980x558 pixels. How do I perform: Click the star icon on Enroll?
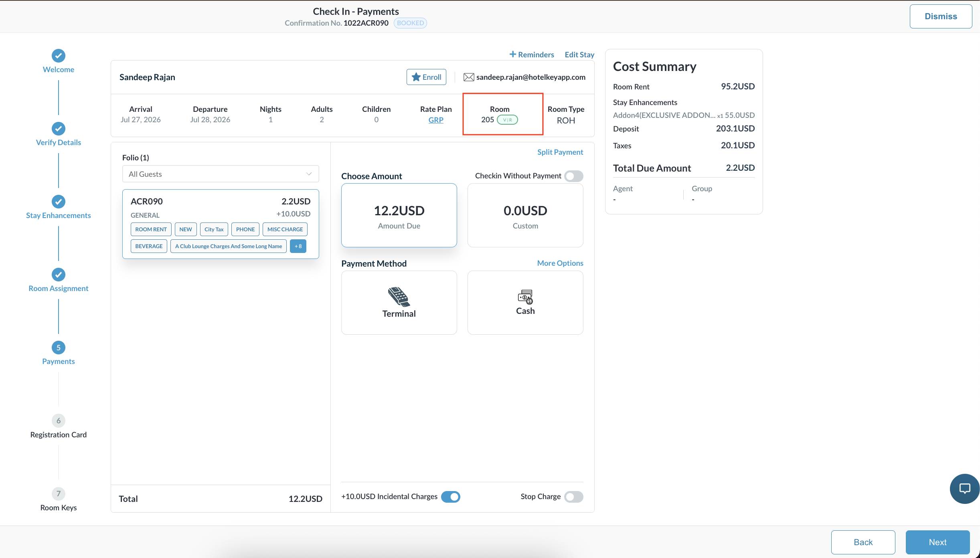tap(416, 77)
